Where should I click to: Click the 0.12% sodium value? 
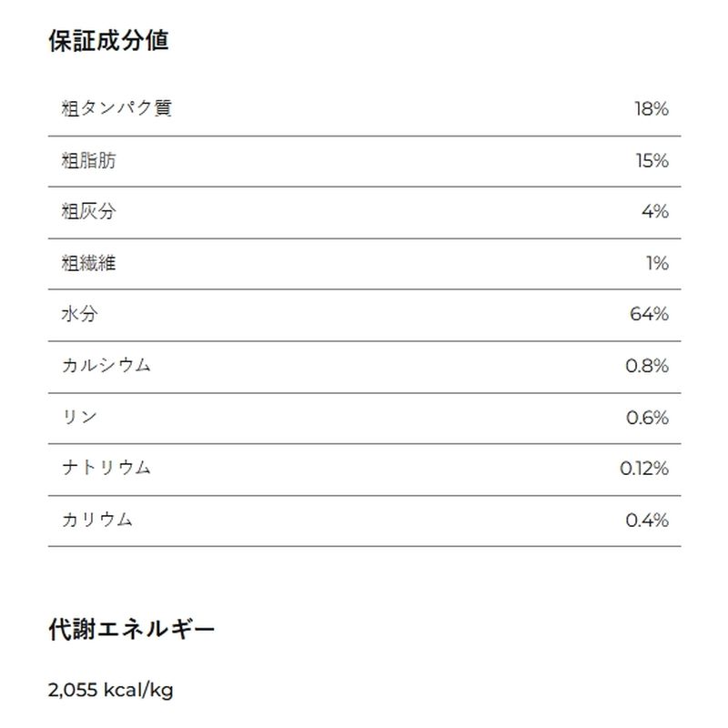(644, 469)
